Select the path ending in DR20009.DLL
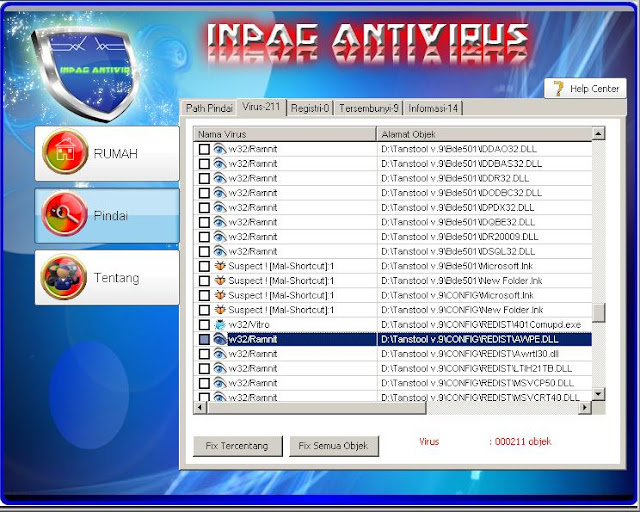 click(460, 237)
